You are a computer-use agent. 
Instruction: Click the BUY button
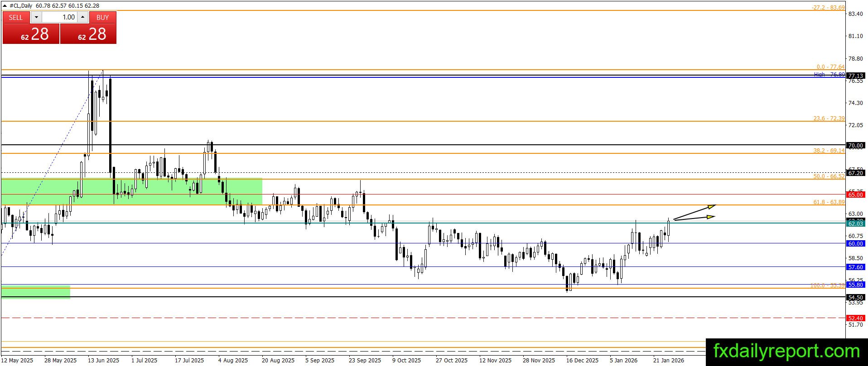click(103, 17)
